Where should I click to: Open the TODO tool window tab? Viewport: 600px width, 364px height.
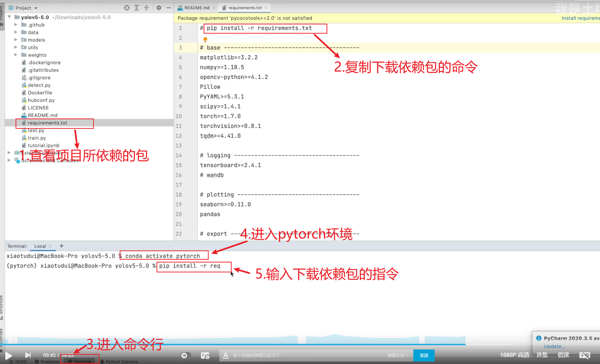(18, 362)
